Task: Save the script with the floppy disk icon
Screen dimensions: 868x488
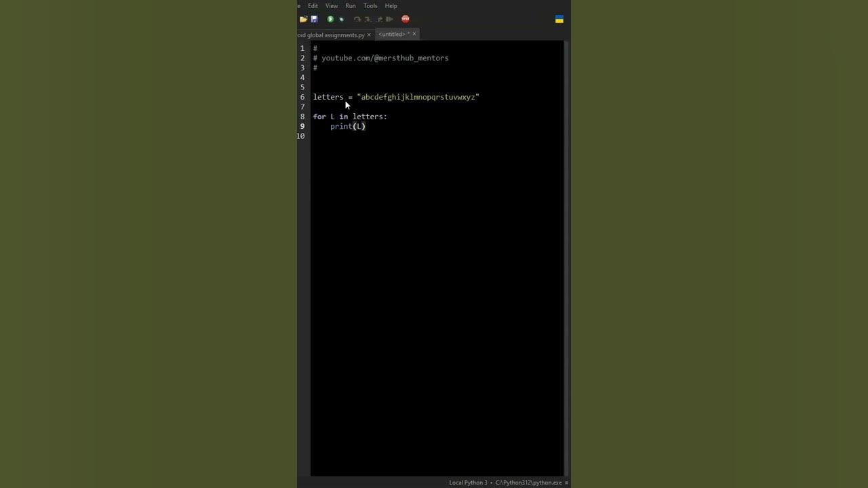Action: pos(314,19)
